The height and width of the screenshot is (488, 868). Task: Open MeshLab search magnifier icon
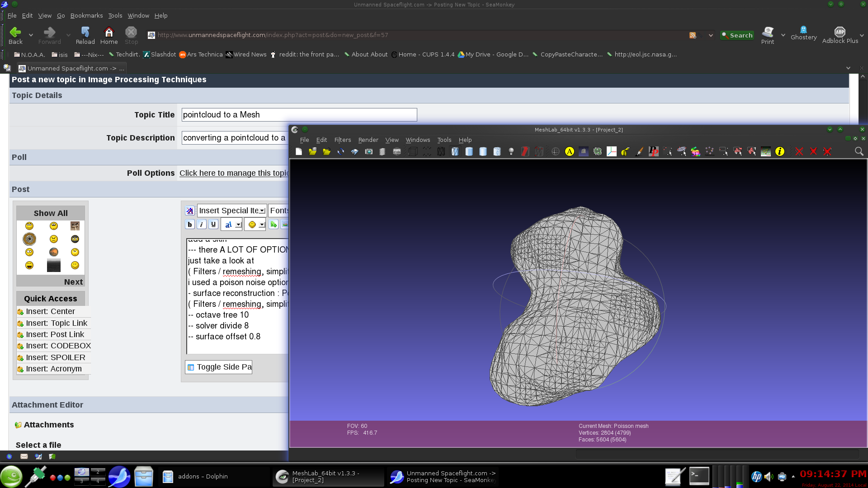pos(859,151)
